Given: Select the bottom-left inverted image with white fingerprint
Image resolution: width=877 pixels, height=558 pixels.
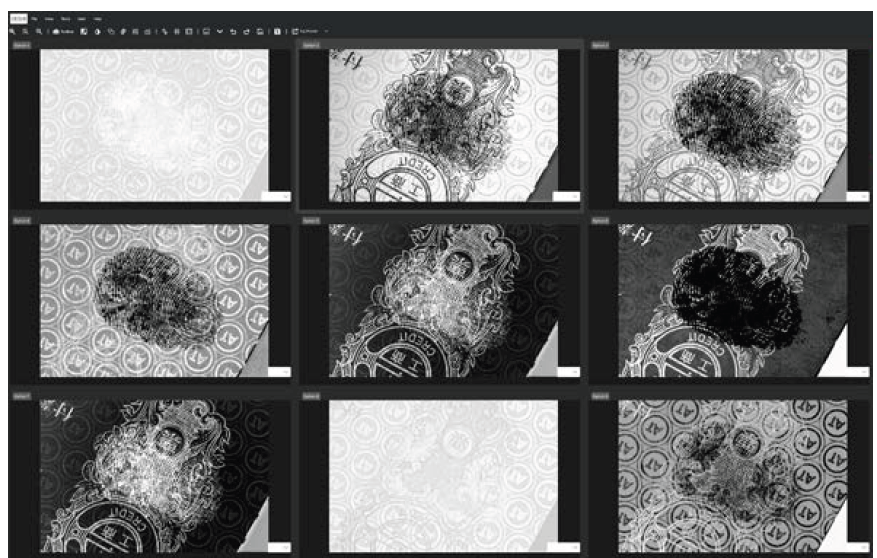Looking at the screenshot, I should (154, 476).
